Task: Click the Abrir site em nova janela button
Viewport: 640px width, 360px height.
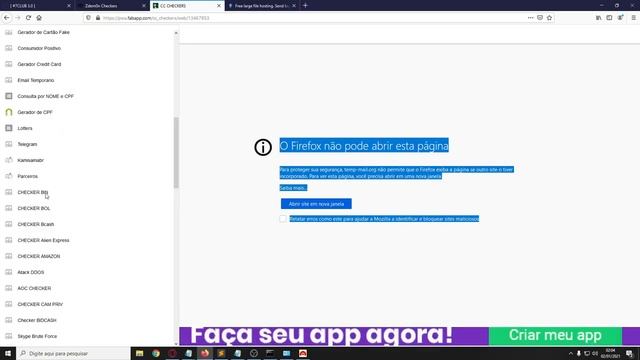Action: [x=316, y=204]
